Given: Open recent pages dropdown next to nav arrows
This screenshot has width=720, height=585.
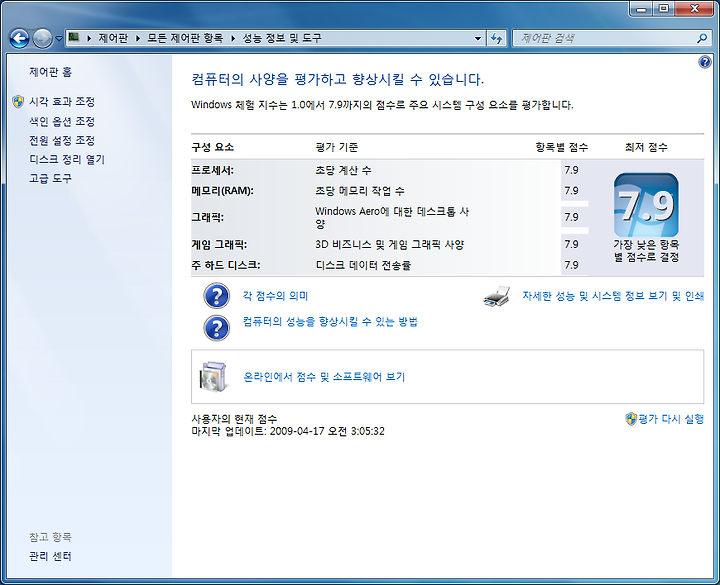Looking at the screenshot, I should click(59, 39).
